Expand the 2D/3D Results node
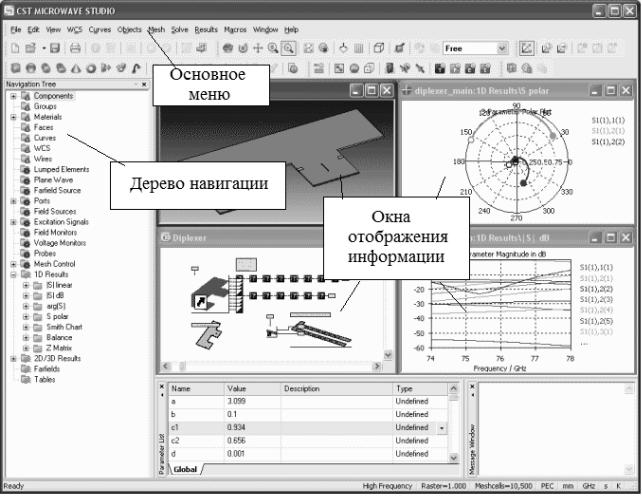642x496 pixels. tap(14, 358)
